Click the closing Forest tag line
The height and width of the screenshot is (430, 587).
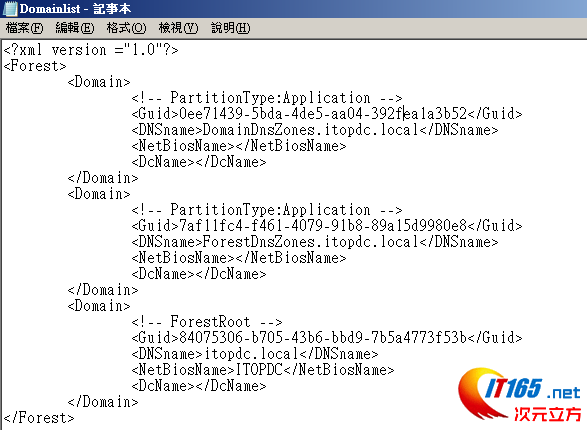pos(39,418)
